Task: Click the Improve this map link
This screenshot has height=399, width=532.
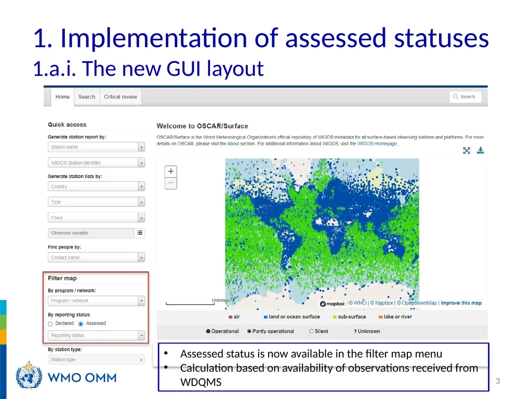Action: click(x=461, y=303)
